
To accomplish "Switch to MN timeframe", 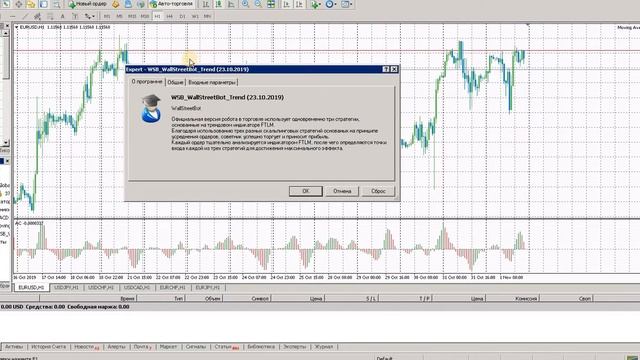I will pyautogui.click(x=207, y=16).
